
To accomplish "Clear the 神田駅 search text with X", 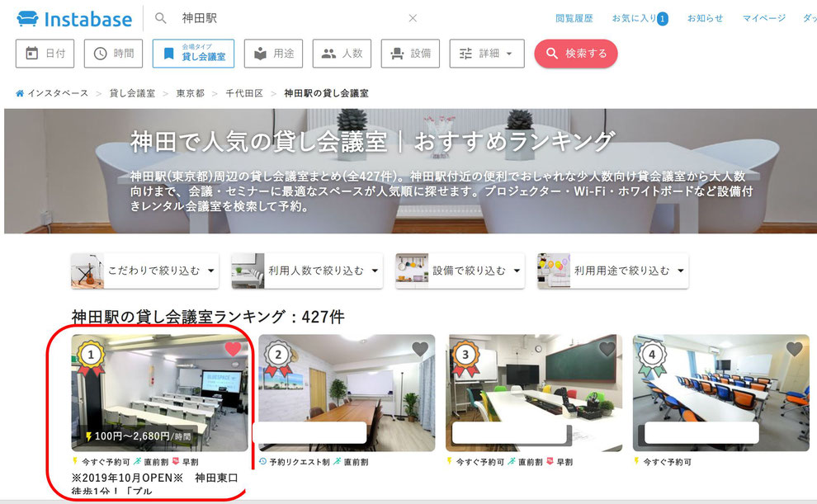I will (x=413, y=18).
